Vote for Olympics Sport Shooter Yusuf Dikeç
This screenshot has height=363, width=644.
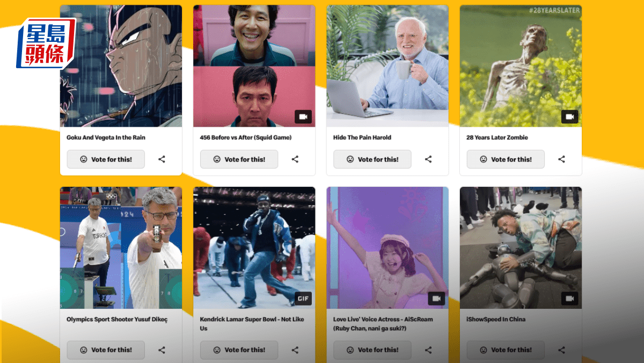pos(106,350)
